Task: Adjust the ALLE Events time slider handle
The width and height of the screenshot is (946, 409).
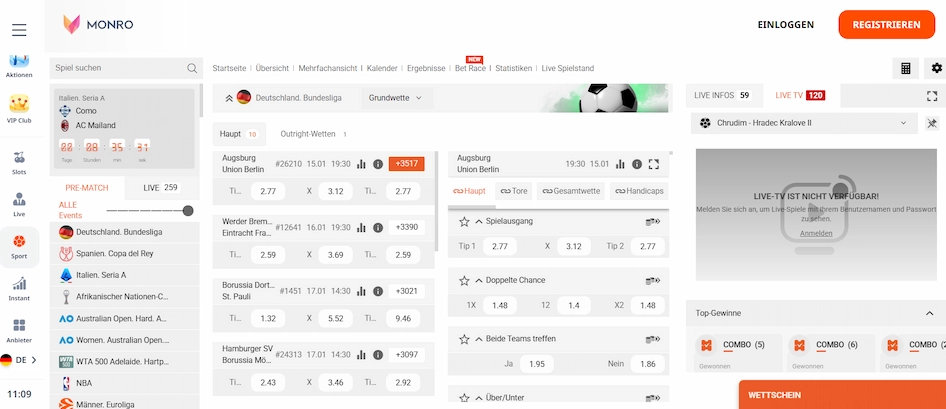Action: tap(188, 211)
